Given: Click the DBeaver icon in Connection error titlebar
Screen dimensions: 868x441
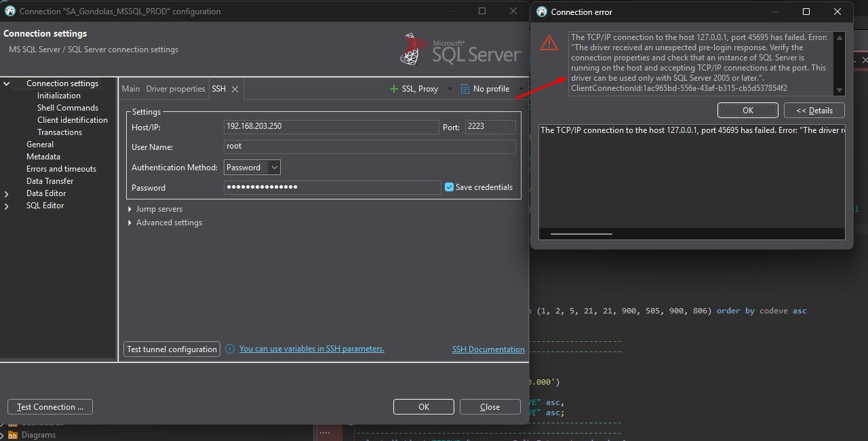Looking at the screenshot, I should coord(541,12).
